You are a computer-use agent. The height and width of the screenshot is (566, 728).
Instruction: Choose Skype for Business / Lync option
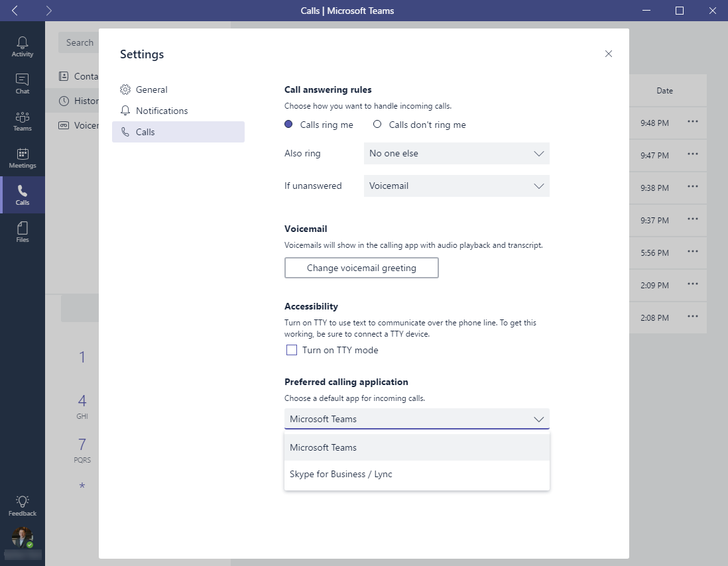pyautogui.click(x=416, y=474)
